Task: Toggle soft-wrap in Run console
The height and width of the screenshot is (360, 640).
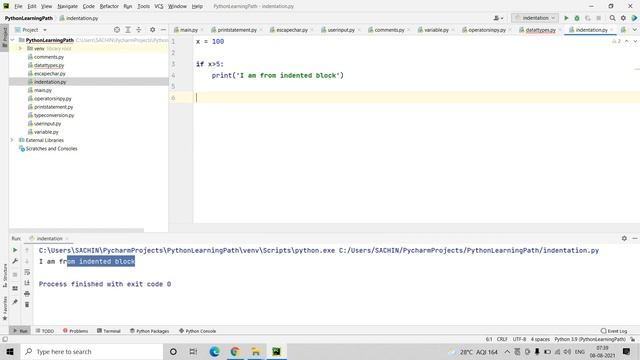Action: click(27, 272)
